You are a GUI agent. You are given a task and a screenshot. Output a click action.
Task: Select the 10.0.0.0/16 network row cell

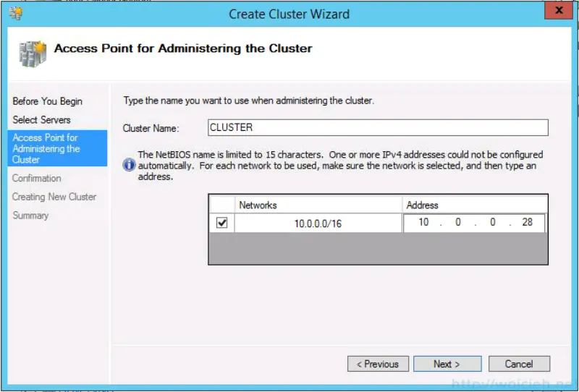[x=318, y=223]
